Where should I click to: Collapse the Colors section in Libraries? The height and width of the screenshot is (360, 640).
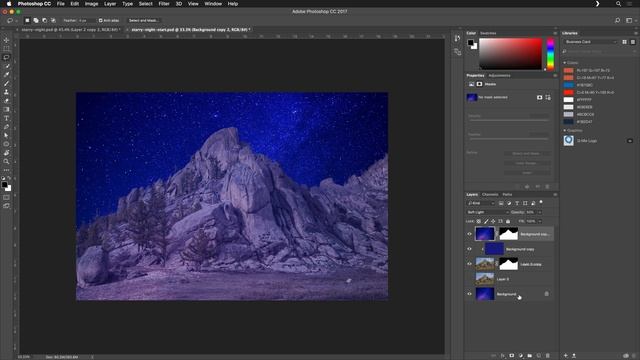coord(564,63)
